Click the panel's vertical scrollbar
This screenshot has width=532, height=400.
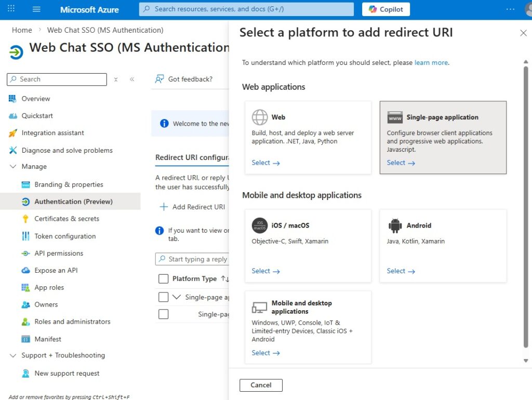coord(526,208)
